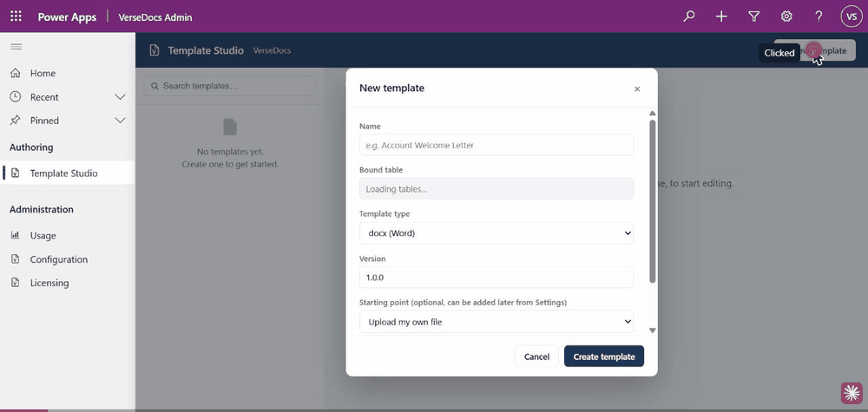
Task: Expand the Pinned section chevron
Action: (x=120, y=121)
